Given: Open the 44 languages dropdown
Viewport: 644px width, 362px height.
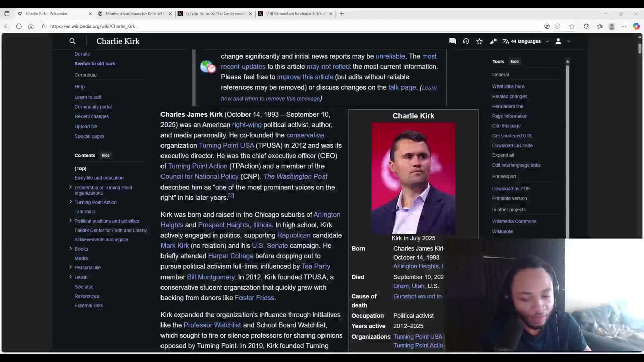Looking at the screenshot, I should (x=525, y=41).
